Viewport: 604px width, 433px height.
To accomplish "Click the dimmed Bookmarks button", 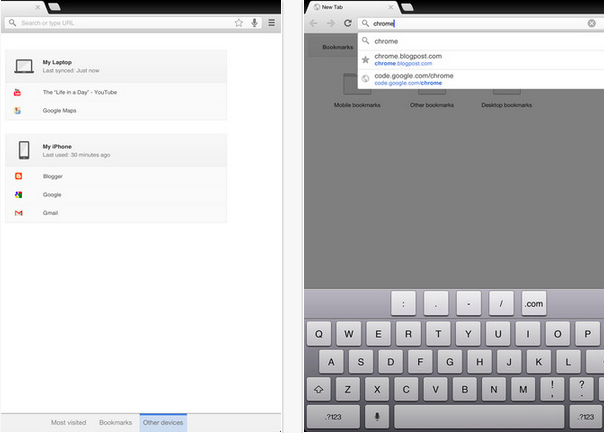I will tap(334, 47).
